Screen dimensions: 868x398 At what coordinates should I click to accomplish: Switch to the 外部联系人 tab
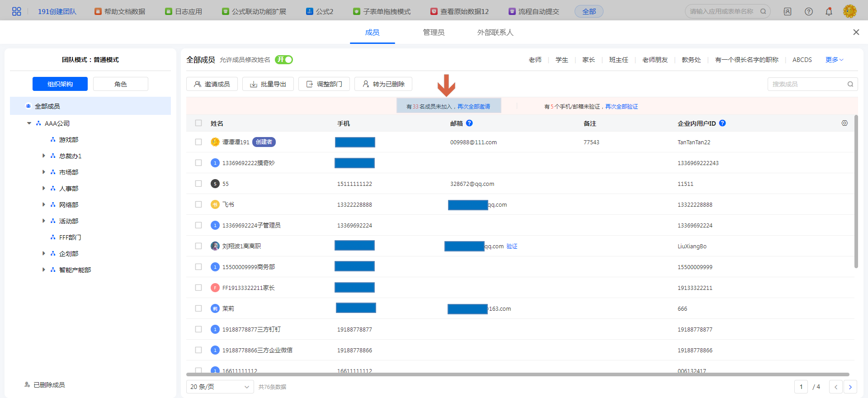(495, 33)
